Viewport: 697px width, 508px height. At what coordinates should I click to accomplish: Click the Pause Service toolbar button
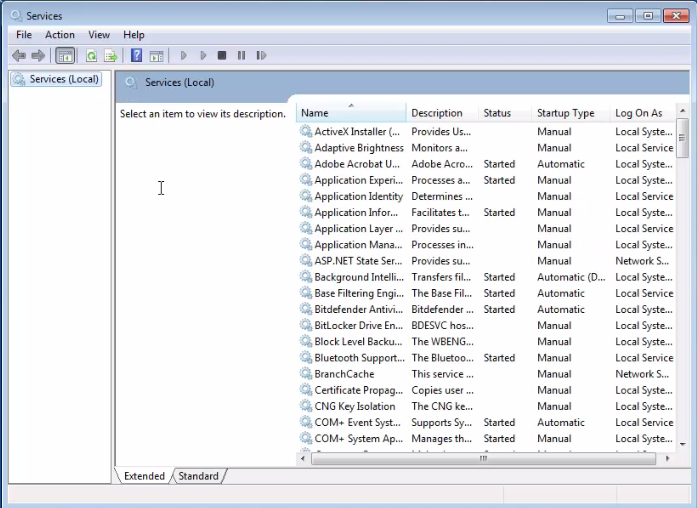pos(241,56)
